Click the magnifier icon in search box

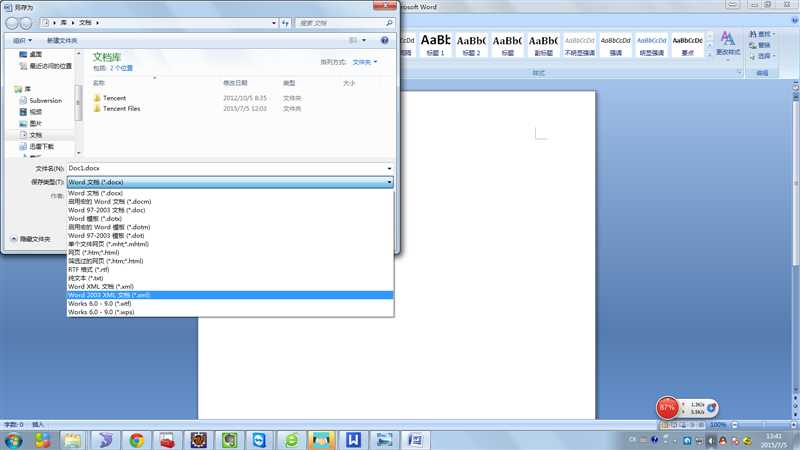389,23
